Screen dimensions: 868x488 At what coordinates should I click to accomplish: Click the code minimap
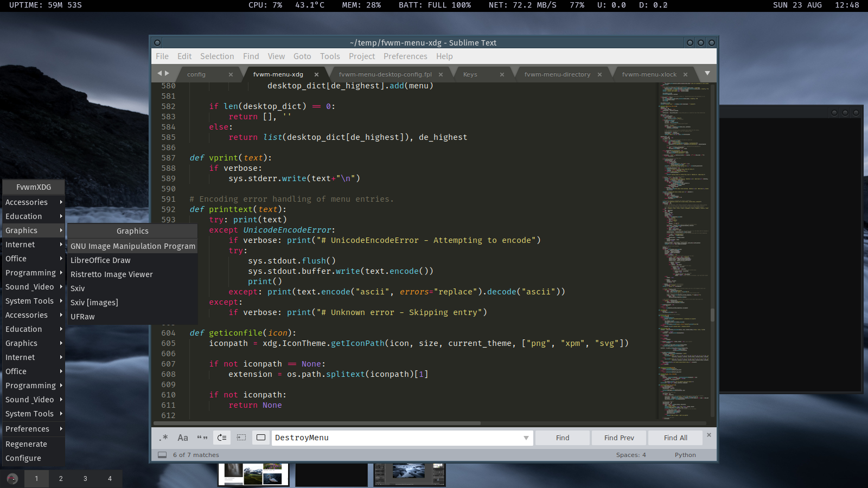(x=684, y=251)
